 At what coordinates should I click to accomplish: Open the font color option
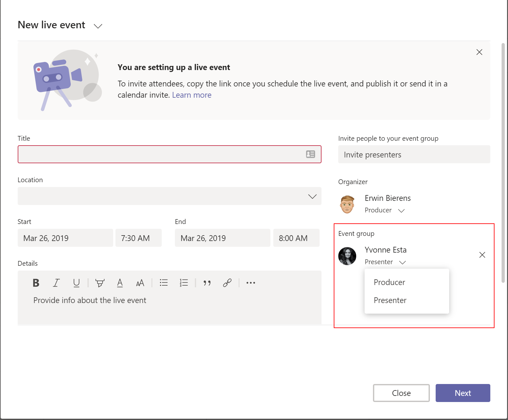click(120, 283)
